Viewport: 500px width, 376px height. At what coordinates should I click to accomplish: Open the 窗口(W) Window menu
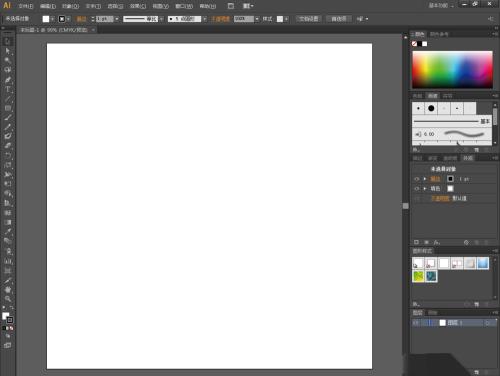click(184, 6)
